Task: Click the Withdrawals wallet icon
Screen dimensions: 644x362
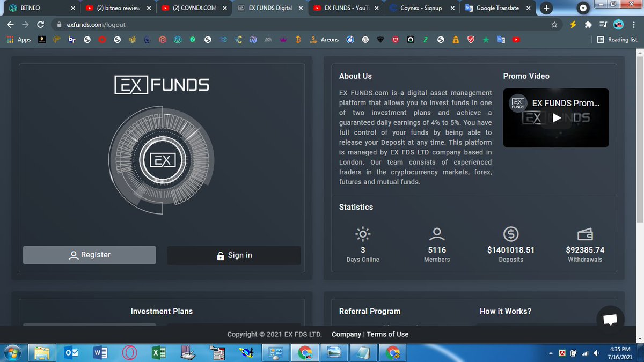Action: click(x=585, y=234)
